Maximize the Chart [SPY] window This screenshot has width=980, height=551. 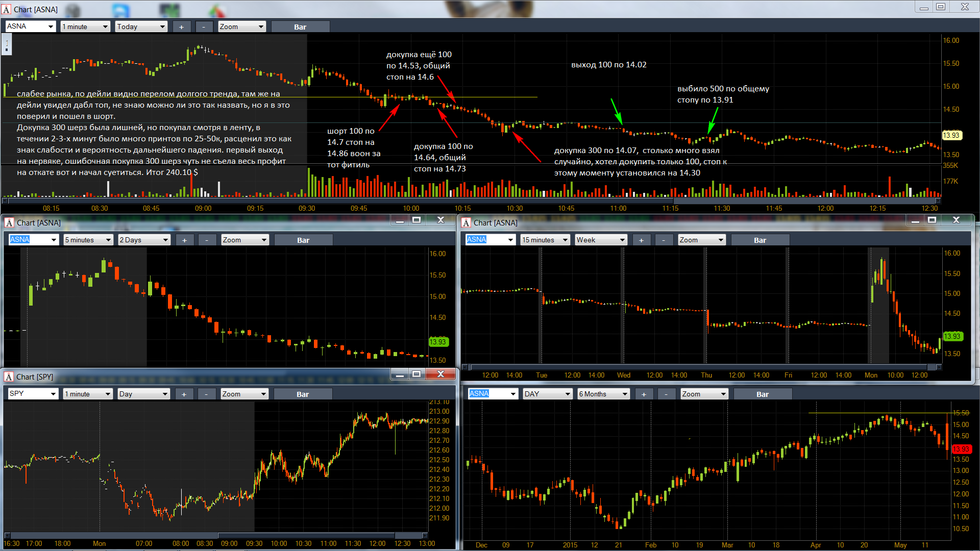tap(416, 374)
